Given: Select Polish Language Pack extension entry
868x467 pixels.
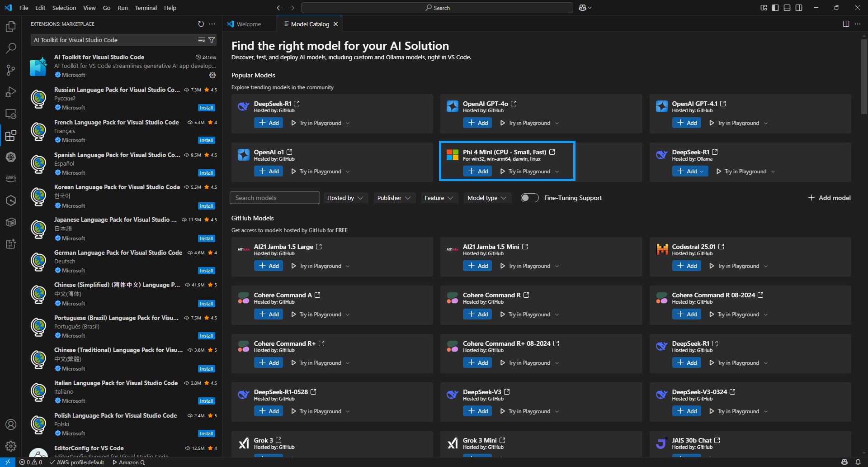Looking at the screenshot, I should pyautogui.click(x=122, y=424).
